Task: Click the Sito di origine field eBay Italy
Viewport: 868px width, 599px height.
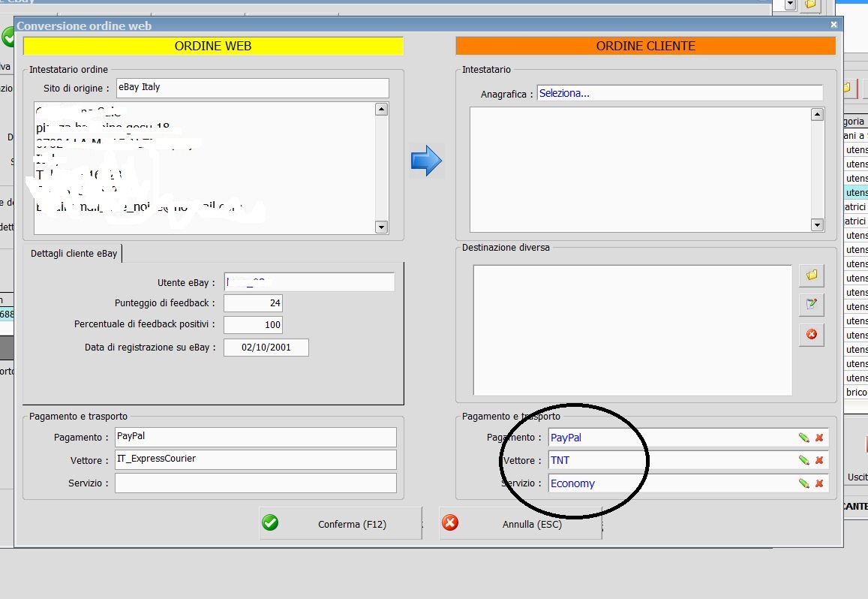Action: pos(252,88)
